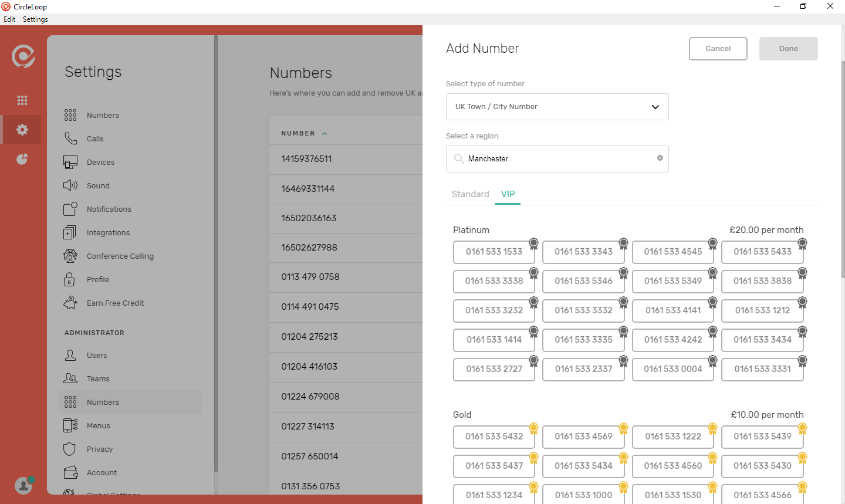Open the analytics pie chart icon
This screenshot has width=845, height=504.
(x=22, y=159)
